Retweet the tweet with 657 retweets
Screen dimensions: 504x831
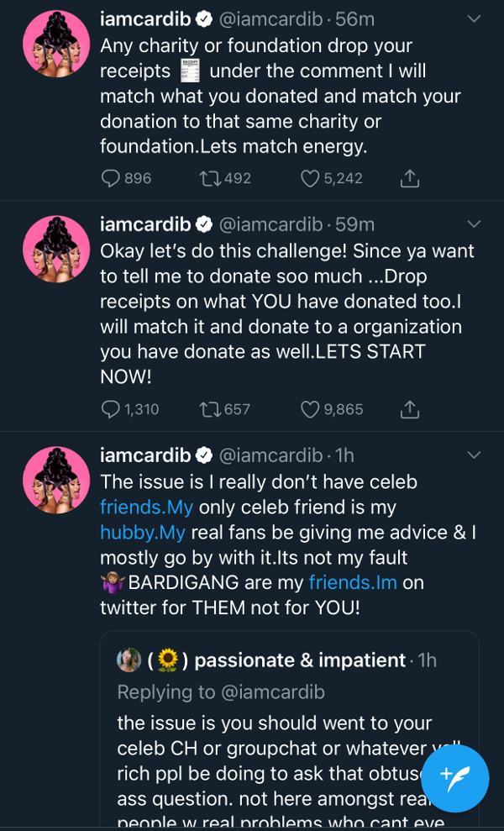(x=211, y=409)
